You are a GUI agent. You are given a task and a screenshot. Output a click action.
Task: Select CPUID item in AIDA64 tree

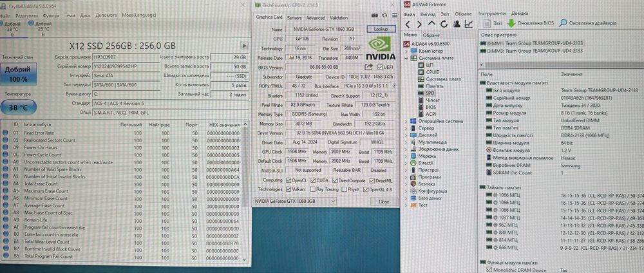[433, 72]
